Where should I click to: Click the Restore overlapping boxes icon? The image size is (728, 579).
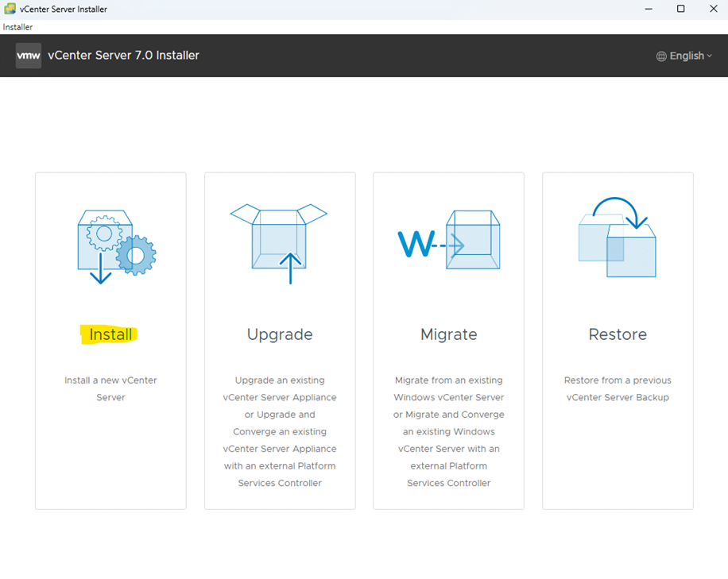[618, 237]
